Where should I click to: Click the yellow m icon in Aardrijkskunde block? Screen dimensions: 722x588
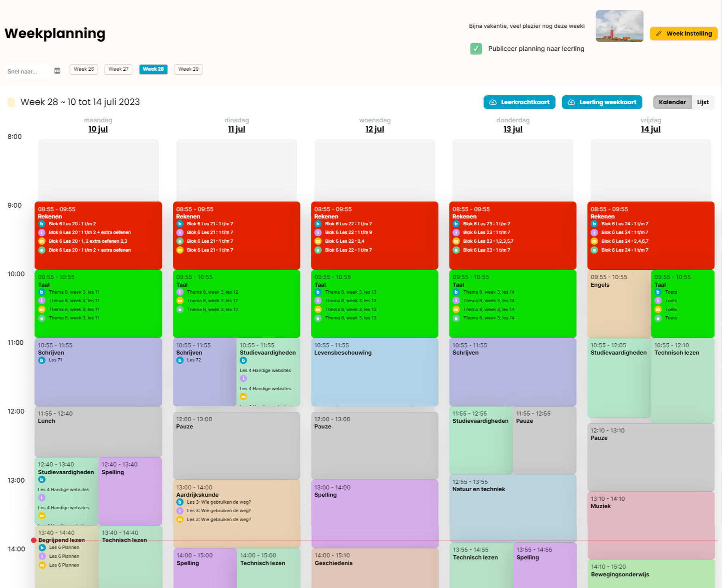pyautogui.click(x=180, y=519)
